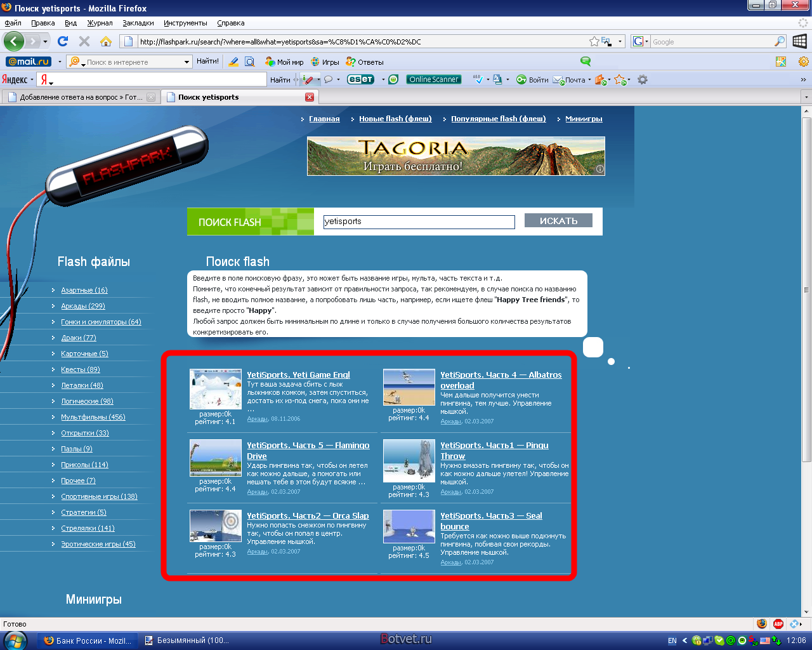Close the Поиск yetisports tab
The image size is (812, 650).
[310, 97]
